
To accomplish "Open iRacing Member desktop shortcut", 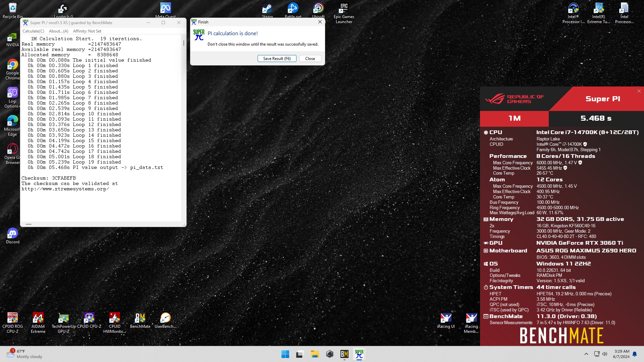I will click(471, 323).
